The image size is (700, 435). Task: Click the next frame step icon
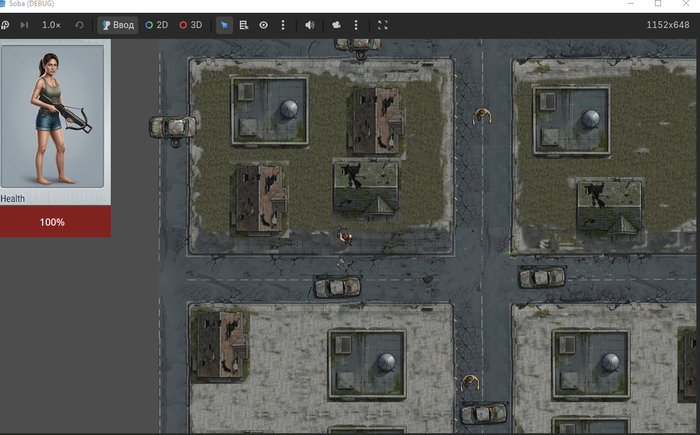click(24, 25)
